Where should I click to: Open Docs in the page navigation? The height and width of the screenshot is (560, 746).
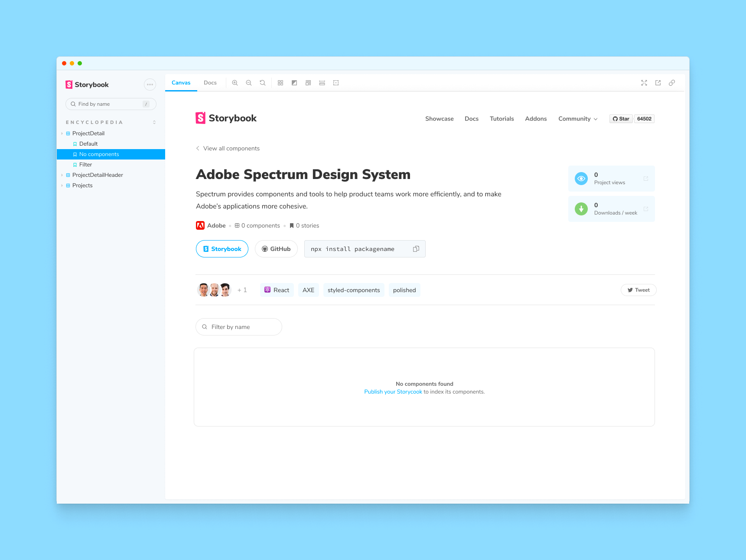click(472, 119)
